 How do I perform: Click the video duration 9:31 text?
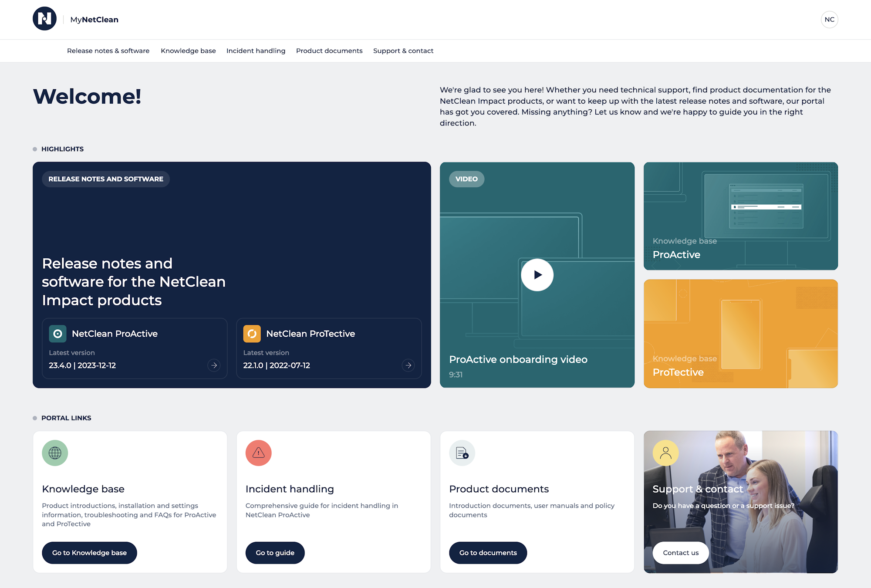click(456, 375)
